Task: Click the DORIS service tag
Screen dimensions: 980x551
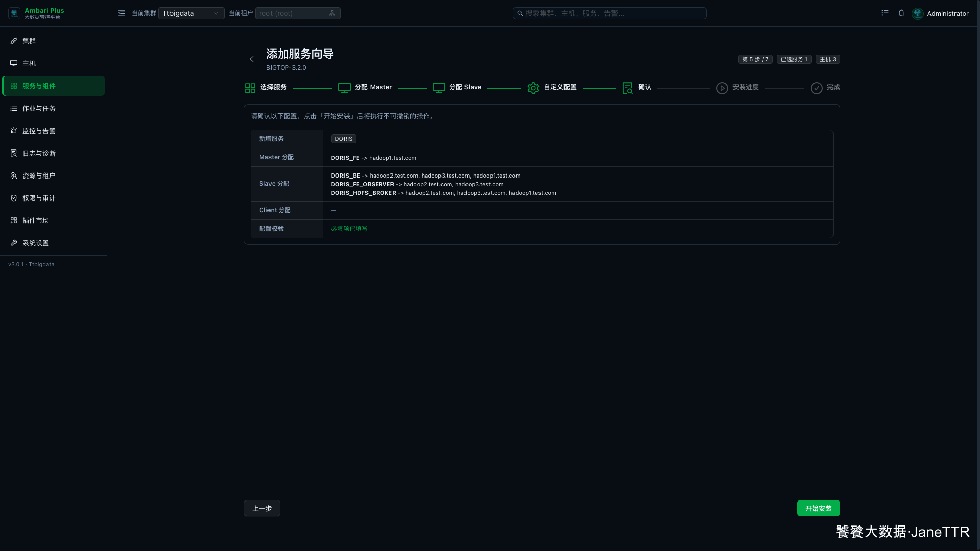Action: [344, 139]
